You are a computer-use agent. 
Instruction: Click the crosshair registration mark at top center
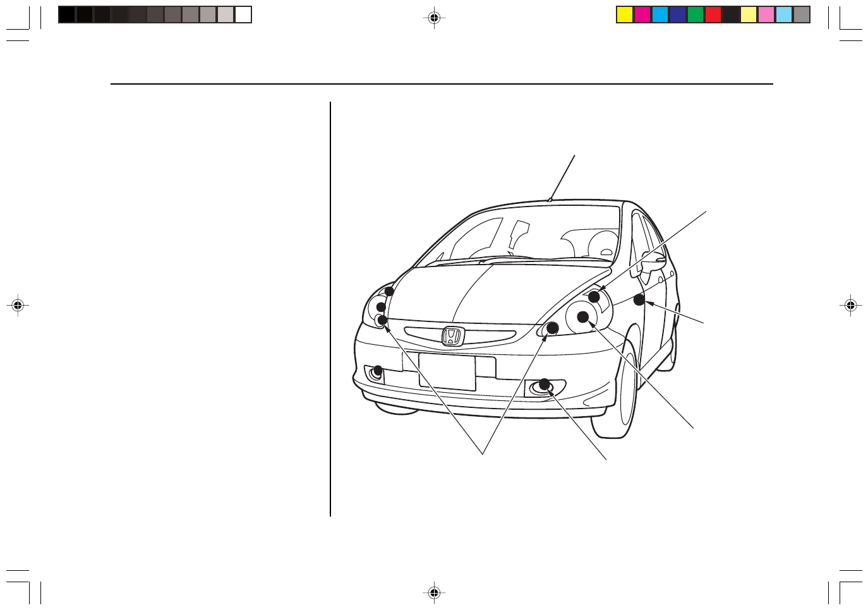pos(434,18)
